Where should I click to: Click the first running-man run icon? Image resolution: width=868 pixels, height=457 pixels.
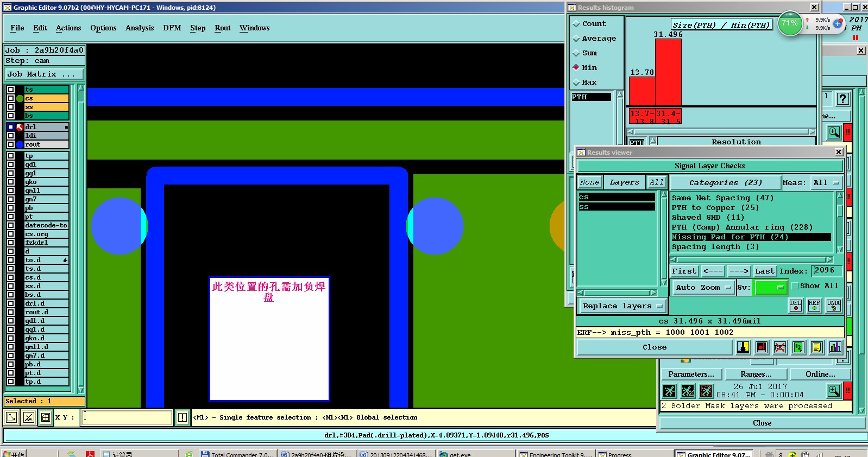click(670, 391)
